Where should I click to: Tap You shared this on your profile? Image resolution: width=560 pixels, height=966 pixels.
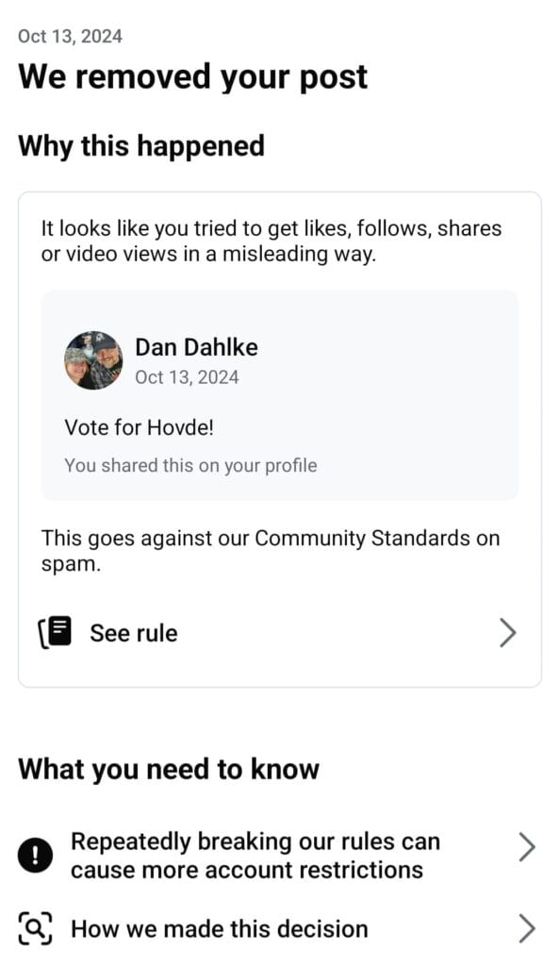tap(190, 466)
